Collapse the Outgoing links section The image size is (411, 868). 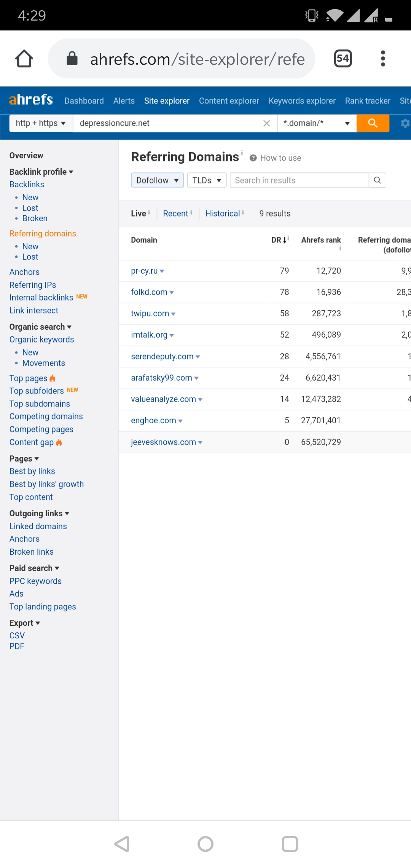coord(39,514)
